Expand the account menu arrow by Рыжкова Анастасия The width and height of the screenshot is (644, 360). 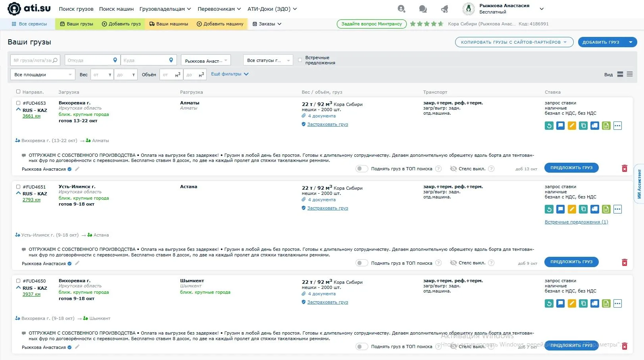(x=542, y=9)
